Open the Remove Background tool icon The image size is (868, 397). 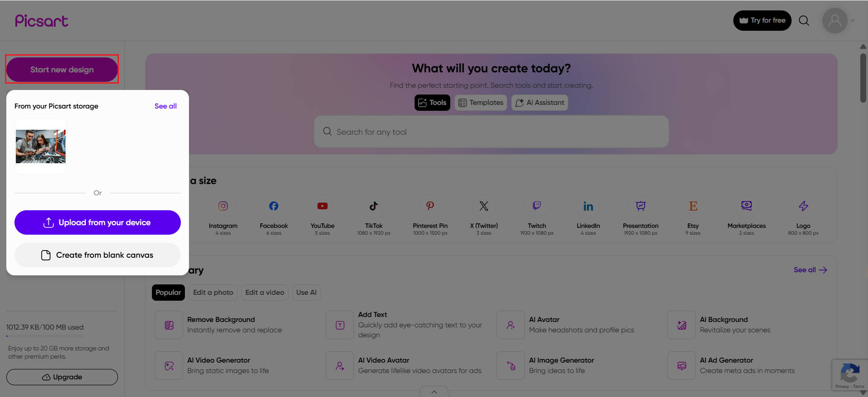(169, 325)
